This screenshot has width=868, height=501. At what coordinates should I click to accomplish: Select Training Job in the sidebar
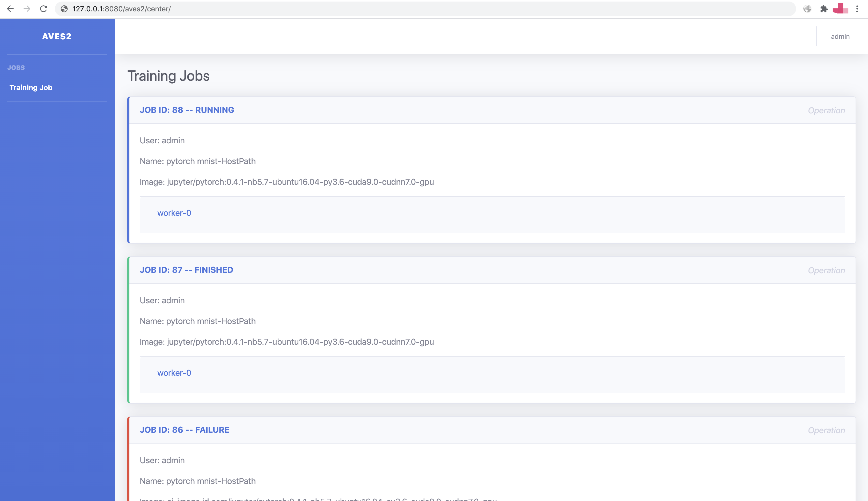coord(31,87)
